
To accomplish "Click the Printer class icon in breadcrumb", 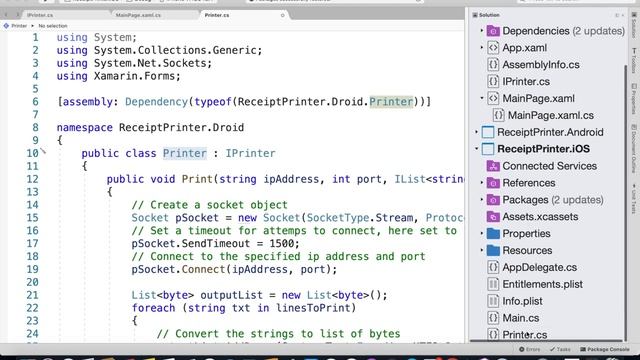I will click(6, 26).
